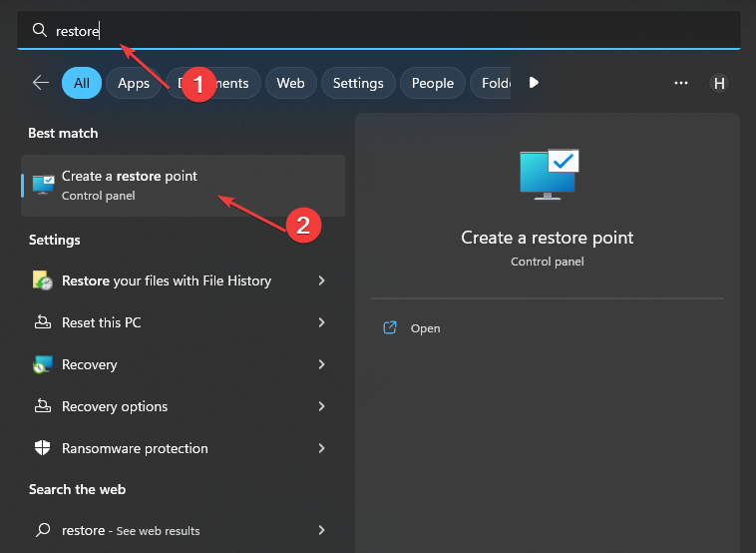Expand details for restore web results
The image size is (756, 553).
pos(321,530)
